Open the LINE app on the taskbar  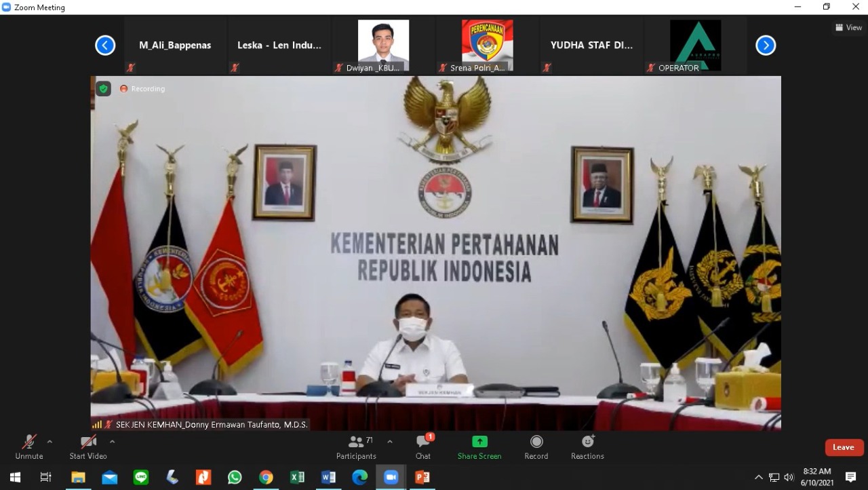(141, 477)
